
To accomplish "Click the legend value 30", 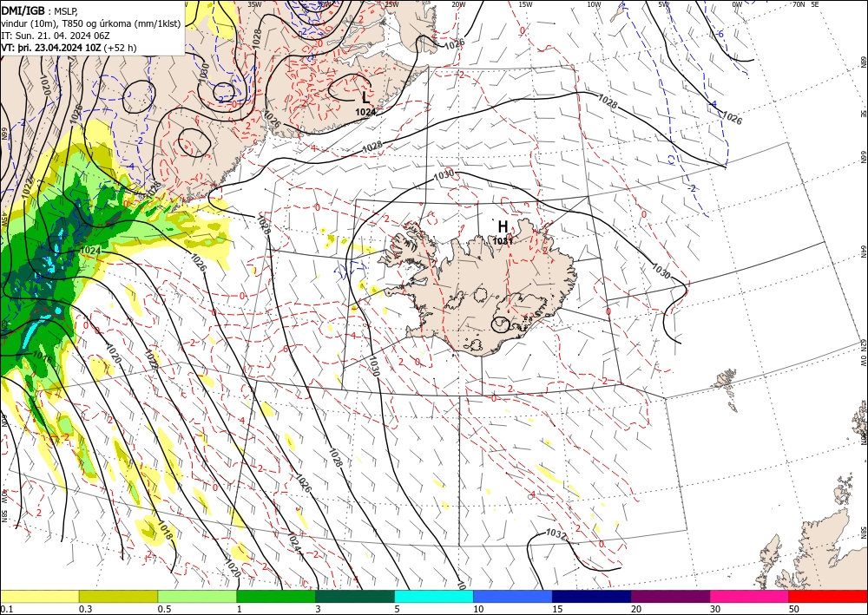I will [x=716, y=609].
